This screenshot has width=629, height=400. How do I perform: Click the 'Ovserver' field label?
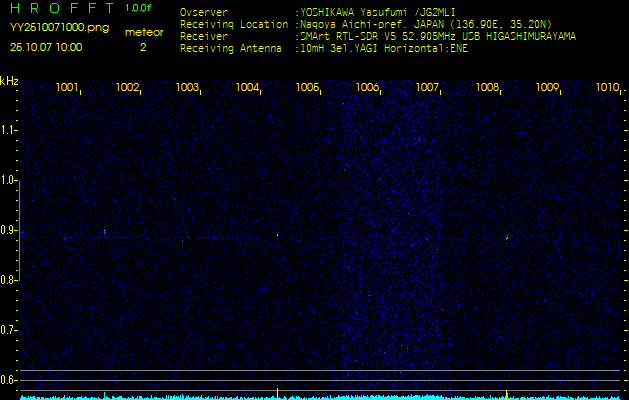(x=204, y=13)
